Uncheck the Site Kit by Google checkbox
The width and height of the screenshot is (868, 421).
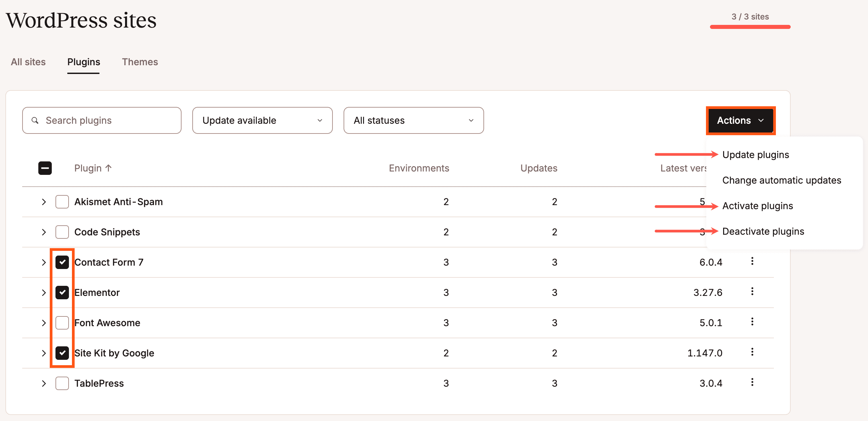tap(62, 353)
